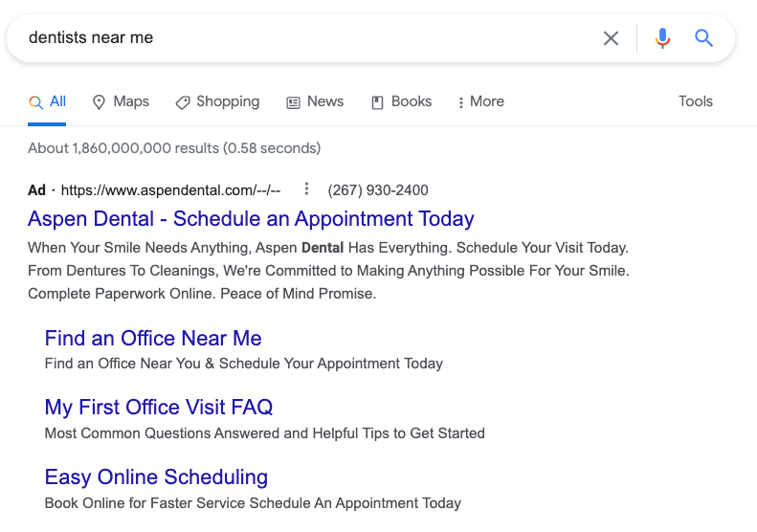Click the Aspen Dental phone number
The width and height of the screenshot is (757, 532).
click(377, 190)
